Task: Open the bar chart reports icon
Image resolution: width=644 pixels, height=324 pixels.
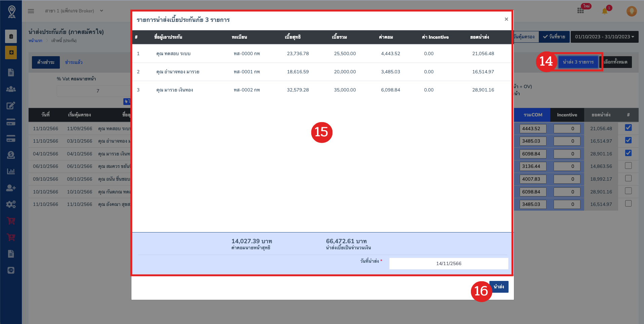Action: pyautogui.click(x=11, y=171)
